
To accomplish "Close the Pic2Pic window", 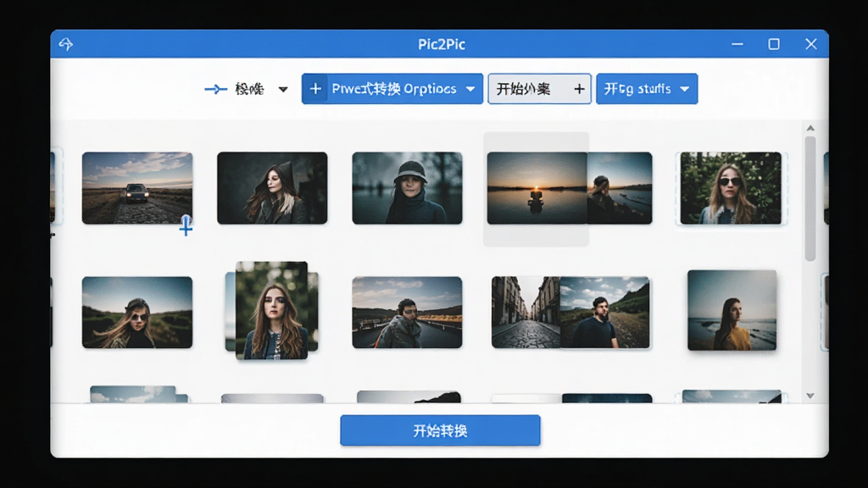I will pyautogui.click(x=811, y=44).
